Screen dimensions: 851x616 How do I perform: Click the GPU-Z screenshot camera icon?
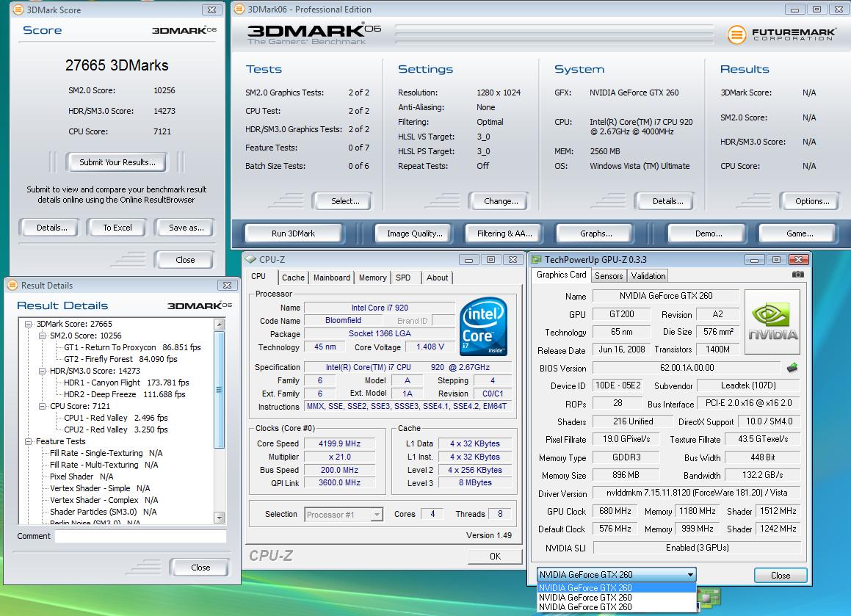(x=797, y=275)
